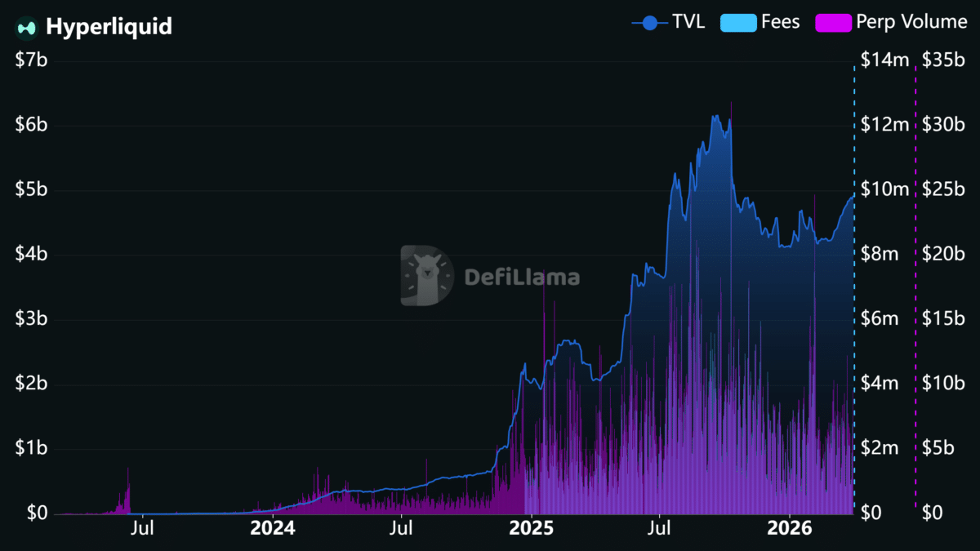980x551 pixels.
Task: Click the 2024 x-axis label
Action: [272, 528]
